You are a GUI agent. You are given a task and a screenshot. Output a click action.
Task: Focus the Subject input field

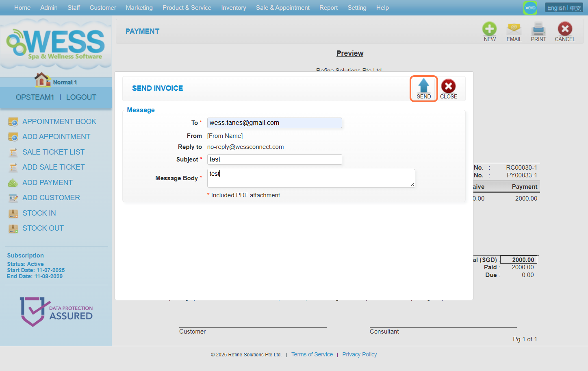pyautogui.click(x=274, y=159)
